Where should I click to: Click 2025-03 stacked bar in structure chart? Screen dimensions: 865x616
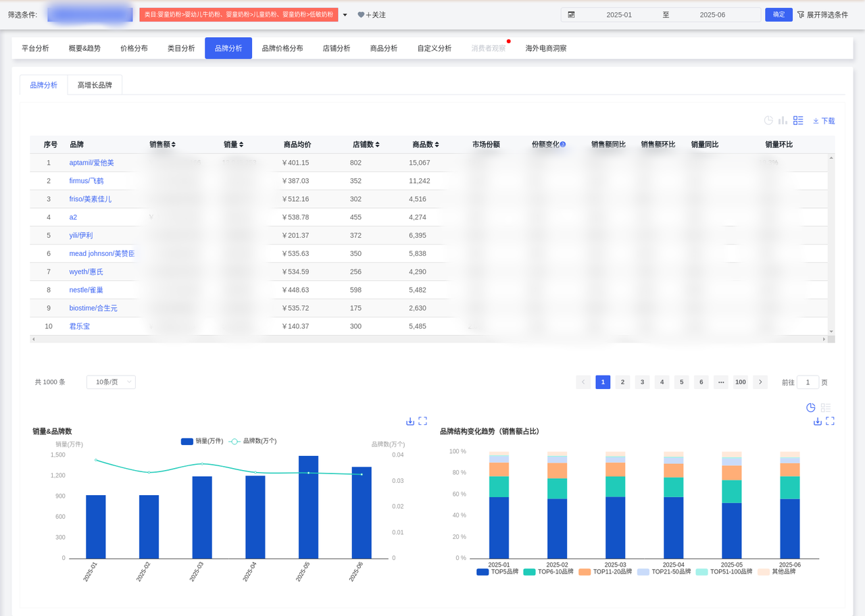[x=615, y=505]
